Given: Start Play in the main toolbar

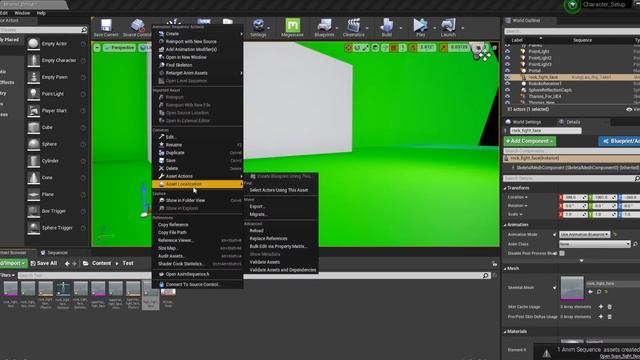Looking at the screenshot, I should 420,25.
